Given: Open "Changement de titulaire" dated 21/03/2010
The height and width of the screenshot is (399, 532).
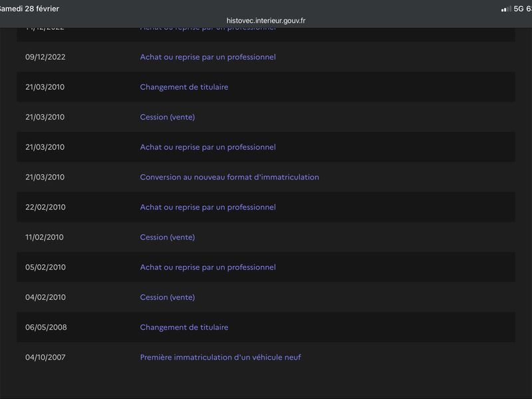Looking at the screenshot, I should (184, 87).
